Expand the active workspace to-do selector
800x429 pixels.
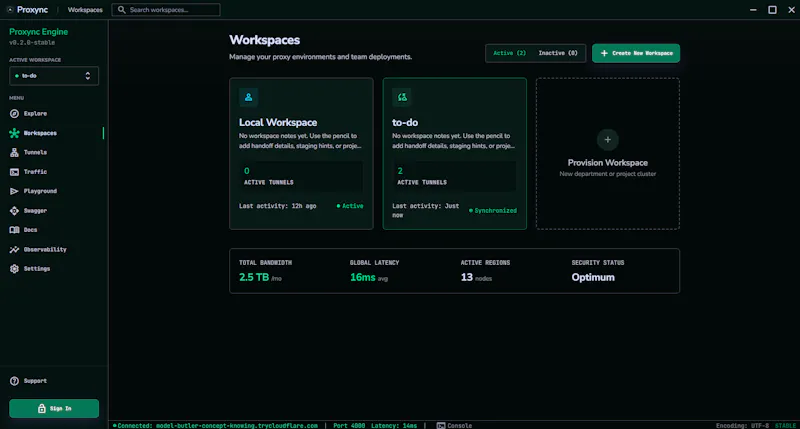(x=54, y=76)
